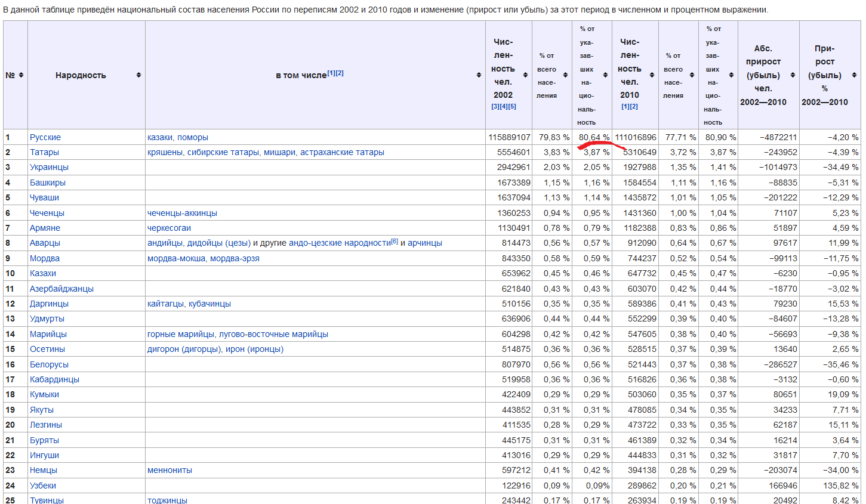The height and width of the screenshot is (504, 866).
Task: Follow the мордва-мокша link
Action: [x=176, y=258]
